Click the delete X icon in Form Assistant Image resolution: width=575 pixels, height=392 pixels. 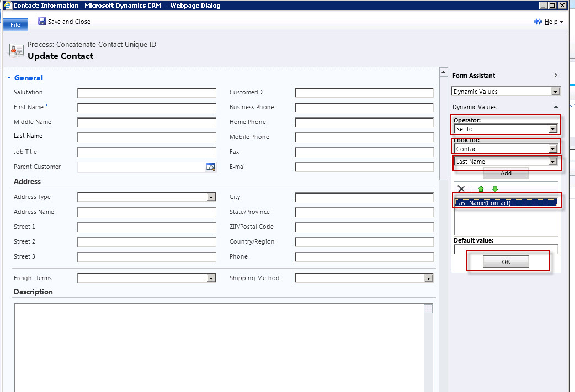(461, 189)
